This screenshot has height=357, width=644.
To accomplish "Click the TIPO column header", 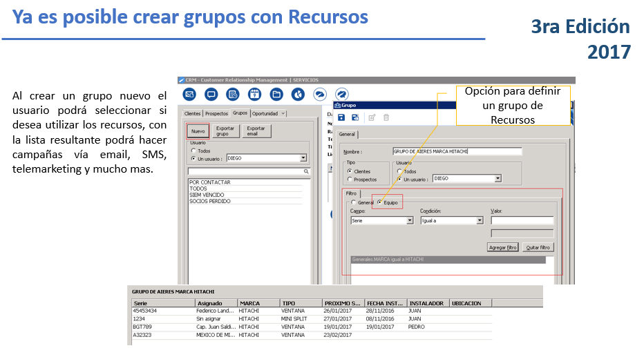I will (x=301, y=303).
